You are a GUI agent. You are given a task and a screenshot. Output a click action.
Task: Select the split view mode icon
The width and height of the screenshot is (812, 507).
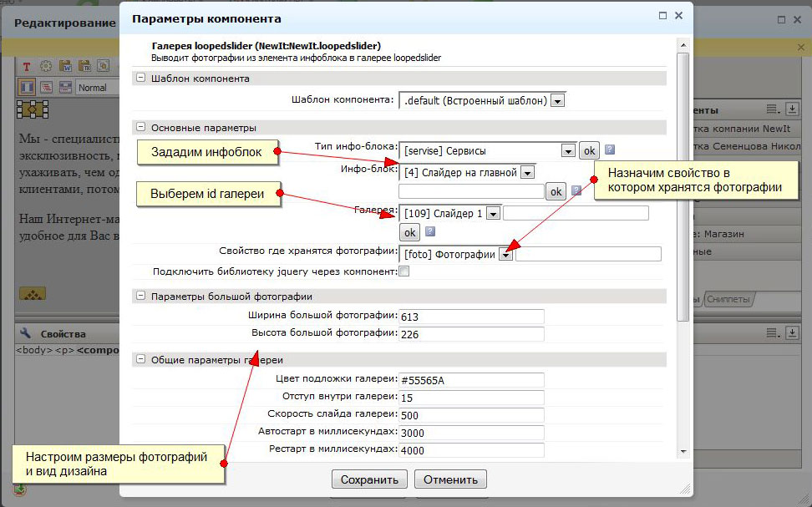click(65, 87)
